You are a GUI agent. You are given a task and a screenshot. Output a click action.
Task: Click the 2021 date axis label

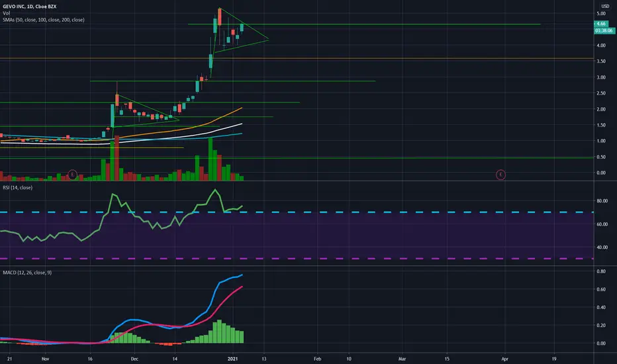[233, 359]
